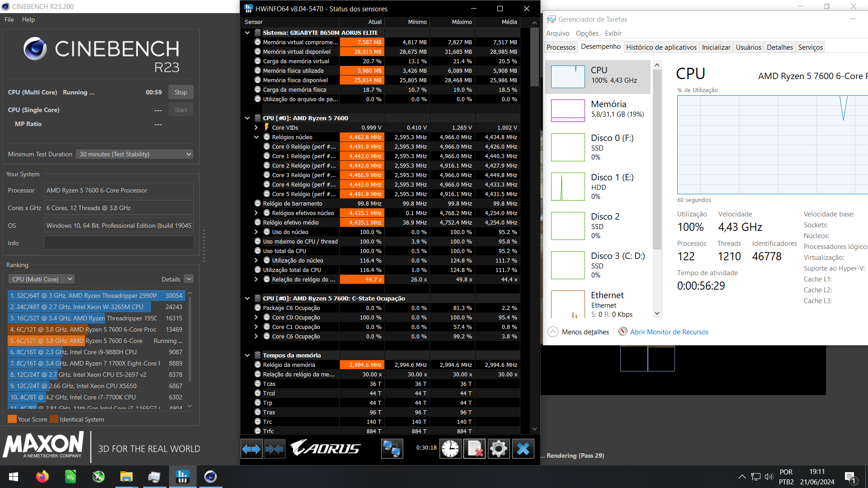The width and height of the screenshot is (868, 488).
Task: Click HWiNFO collapse arrows toolbar icon
Action: click(x=274, y=449)
